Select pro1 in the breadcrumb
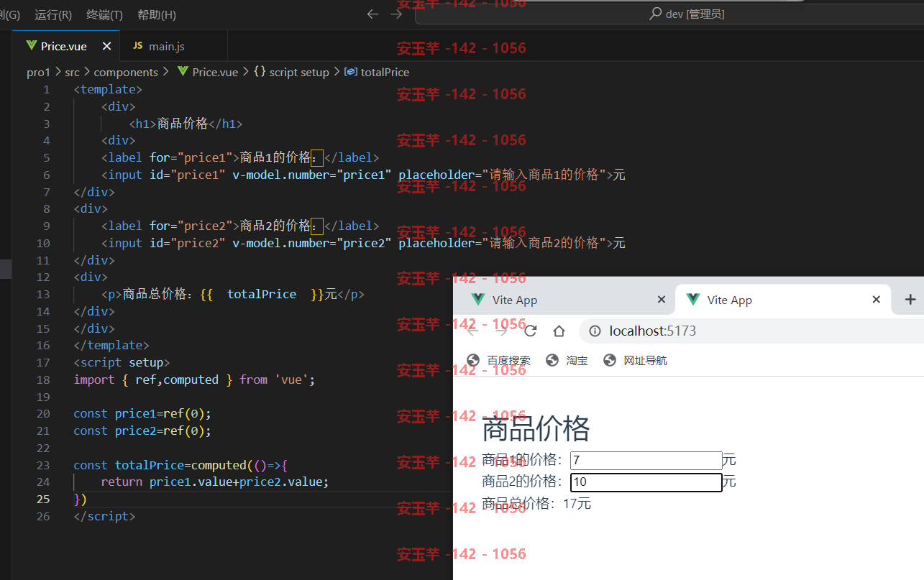 39,72
